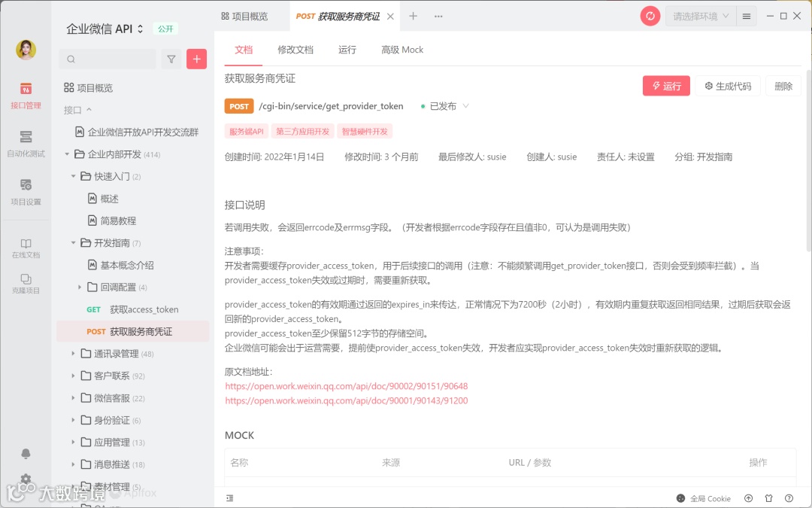Toggle sidebar collapse icon at bottom
The height and width of the screenshot is (508, 812).
[x=229, y=498]
